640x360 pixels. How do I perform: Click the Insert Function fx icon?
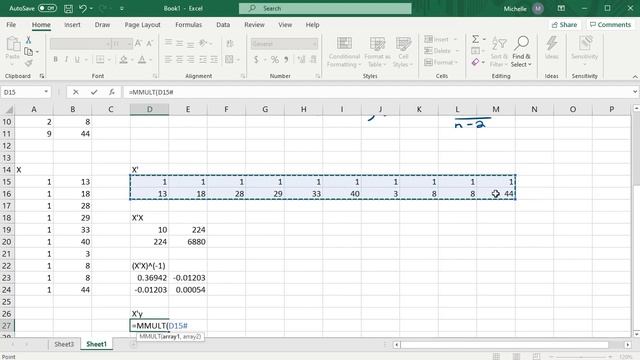click(x=112, y=92)
